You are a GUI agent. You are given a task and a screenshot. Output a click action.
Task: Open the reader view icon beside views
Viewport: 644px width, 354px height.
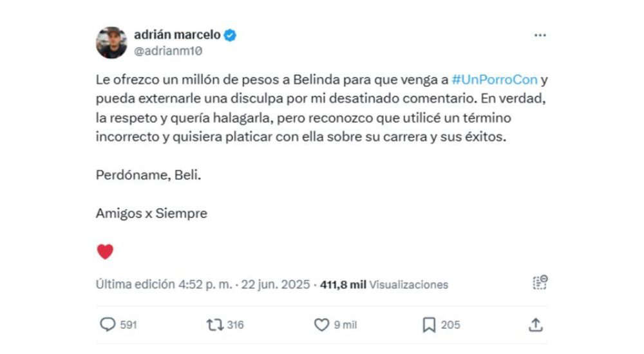coord(540,282)
